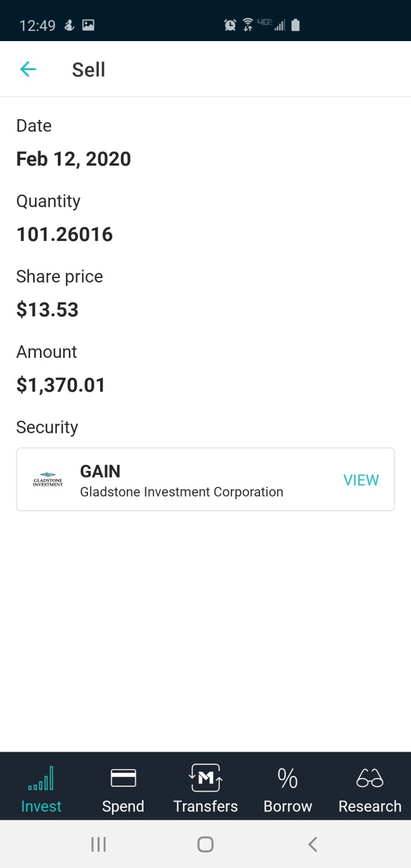The height and width of the screenshot is (868, 411).
Task: Switch to the Spend tab label
Action: (x=123, y=807)
